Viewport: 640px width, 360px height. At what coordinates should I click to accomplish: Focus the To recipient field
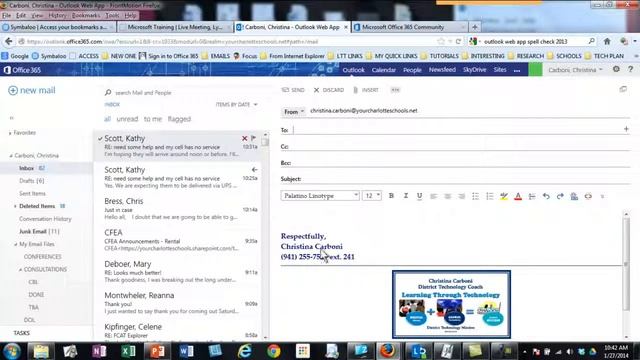pos(457,130)
